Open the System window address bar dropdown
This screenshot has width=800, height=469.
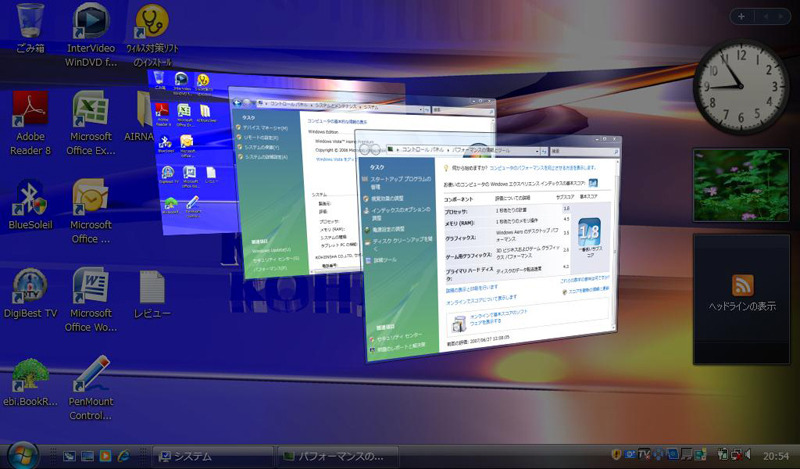click(x=421, y=109)
